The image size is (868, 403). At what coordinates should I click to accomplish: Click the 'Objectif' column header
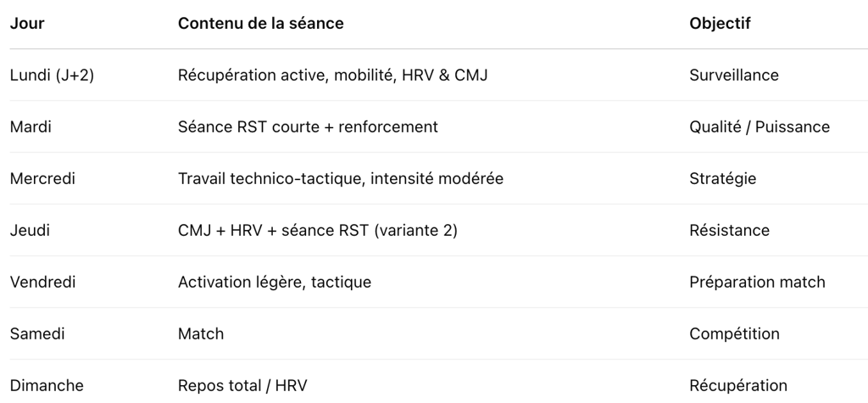click(720, 24)
